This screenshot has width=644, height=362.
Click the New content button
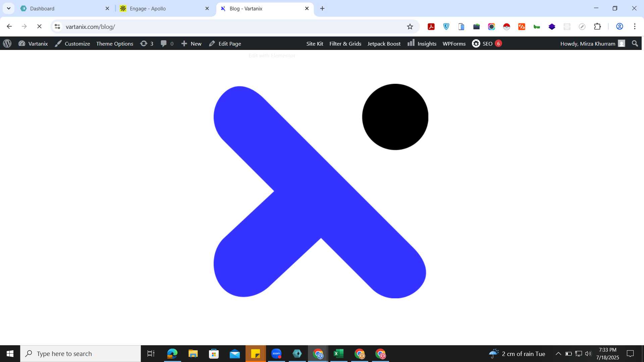[191, 44]
